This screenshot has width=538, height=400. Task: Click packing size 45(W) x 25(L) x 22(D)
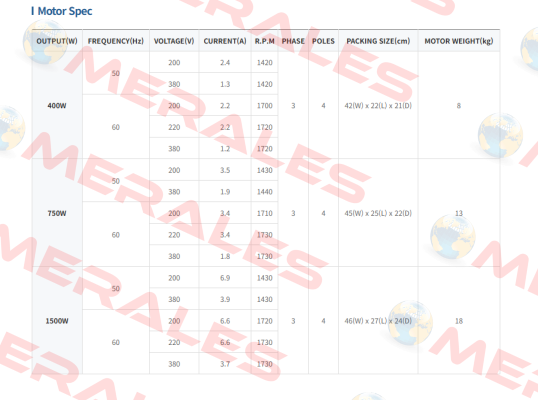coord(378,213)
